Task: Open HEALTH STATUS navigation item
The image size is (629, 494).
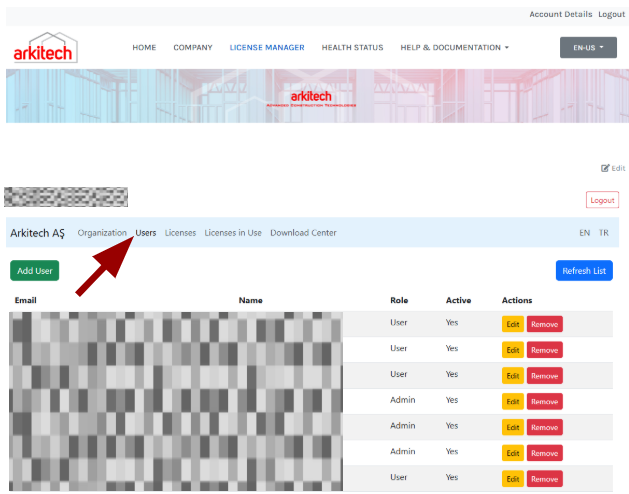Action: pos(352,47)
